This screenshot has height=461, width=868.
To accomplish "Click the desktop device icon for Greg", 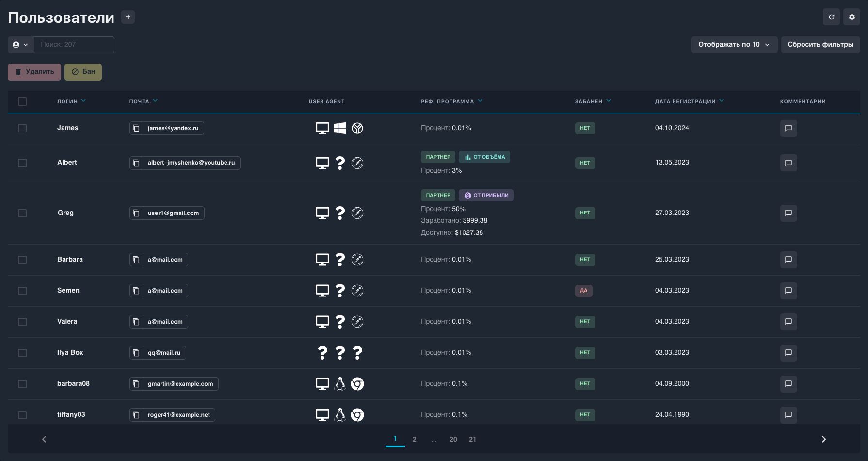I will [322, 213].
